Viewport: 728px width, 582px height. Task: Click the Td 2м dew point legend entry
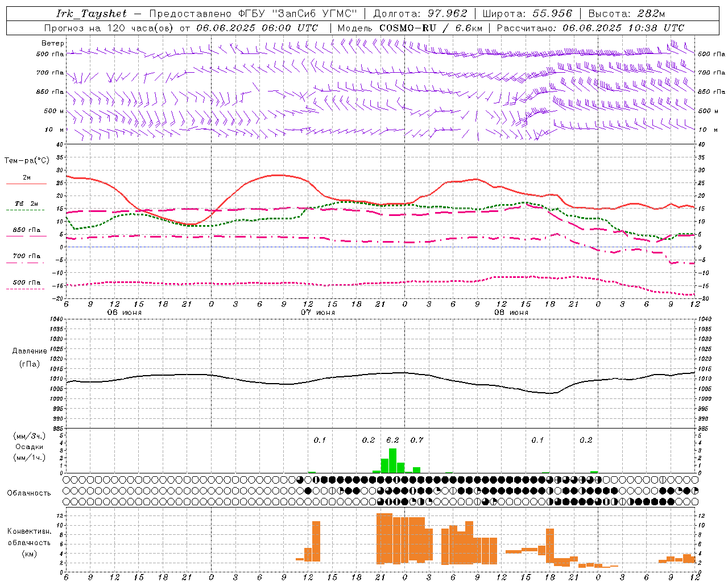[x=27, y=203]
